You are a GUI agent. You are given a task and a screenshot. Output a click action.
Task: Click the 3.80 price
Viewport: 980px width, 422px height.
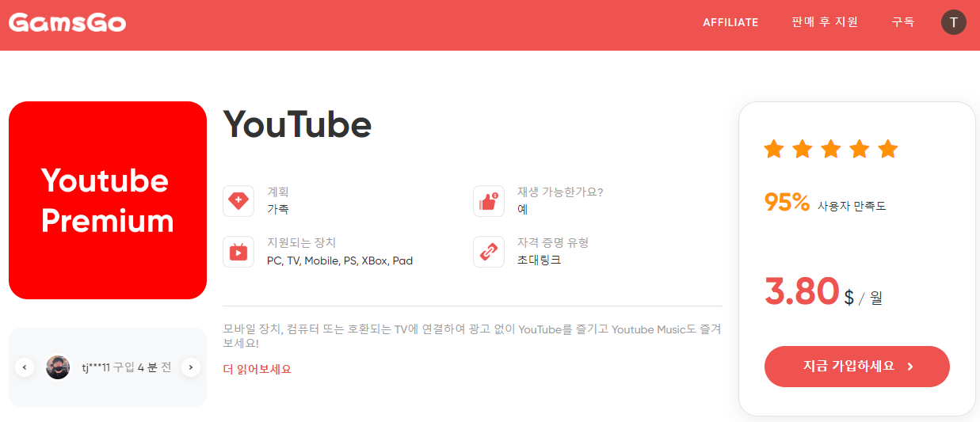[801, 291]
